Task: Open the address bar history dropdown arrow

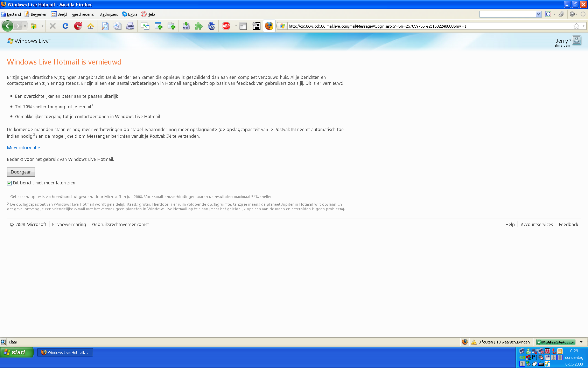Action: point(583,26)
